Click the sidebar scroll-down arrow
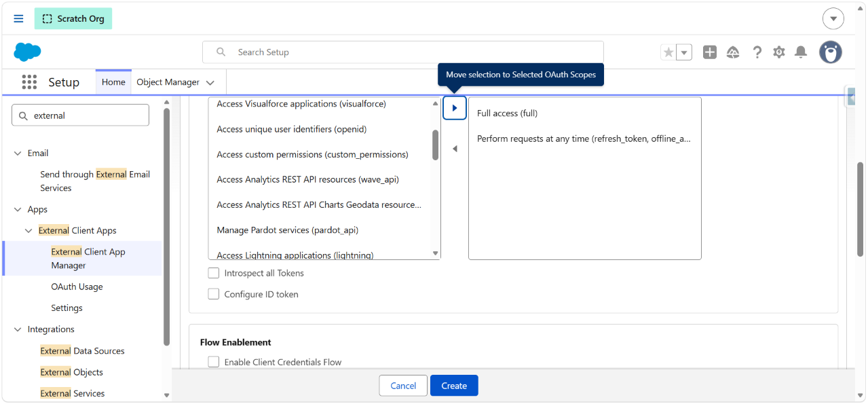The width and height of the screenshot is (868, 404). coord(167,395)
